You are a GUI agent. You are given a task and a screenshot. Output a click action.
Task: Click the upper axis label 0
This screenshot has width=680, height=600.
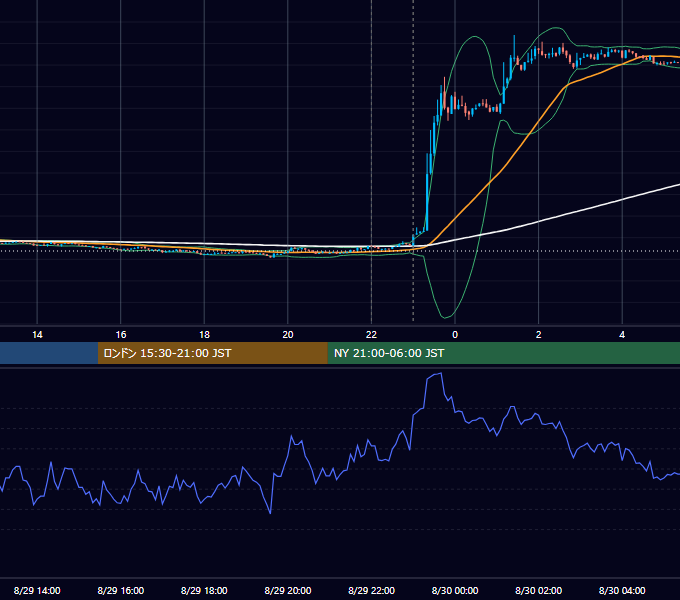[x=455, y=335]
